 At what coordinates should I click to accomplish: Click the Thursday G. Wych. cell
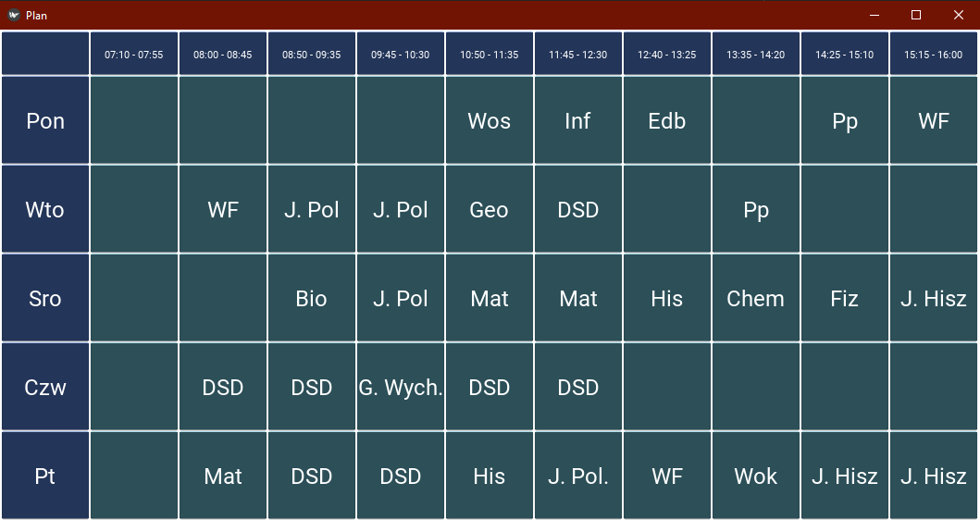(x=401, y=386)
